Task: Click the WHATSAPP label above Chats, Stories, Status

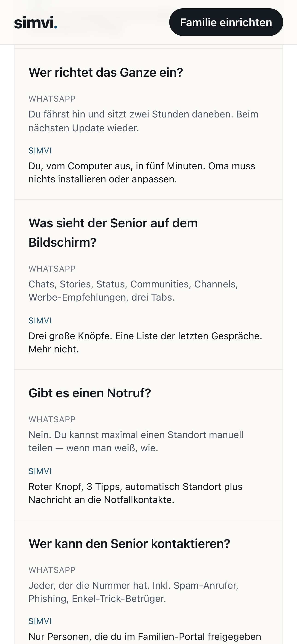Action: pos(52,269)
